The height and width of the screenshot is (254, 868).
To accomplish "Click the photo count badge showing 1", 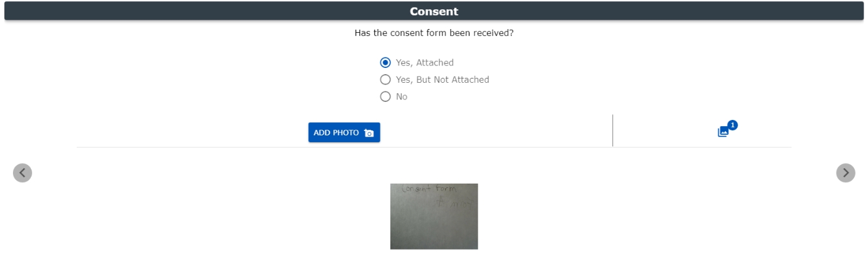I will [733, 125].
